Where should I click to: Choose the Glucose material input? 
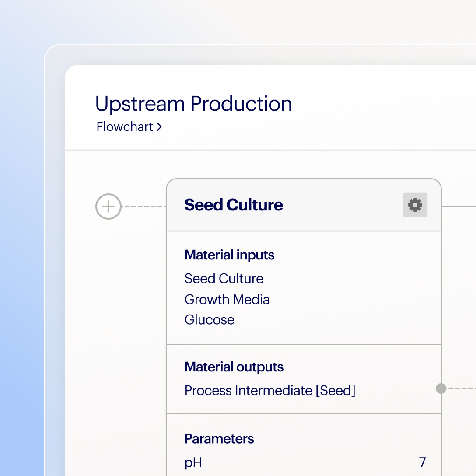209,320
